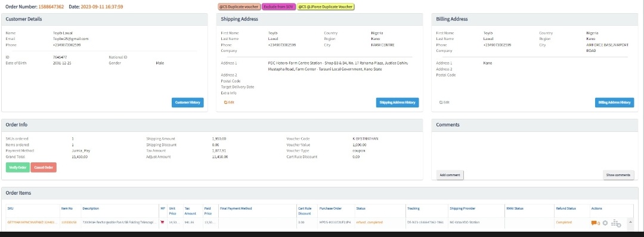Click the Shipping Provider column header
The width and height of the screenshot is (644, 237).
click(x=463, y=208)
